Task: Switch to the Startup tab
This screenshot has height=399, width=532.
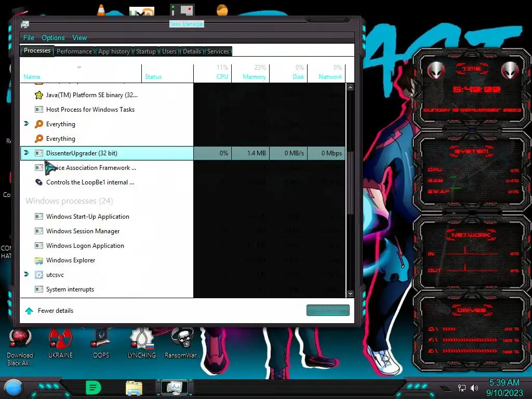Action: (145, 51)
